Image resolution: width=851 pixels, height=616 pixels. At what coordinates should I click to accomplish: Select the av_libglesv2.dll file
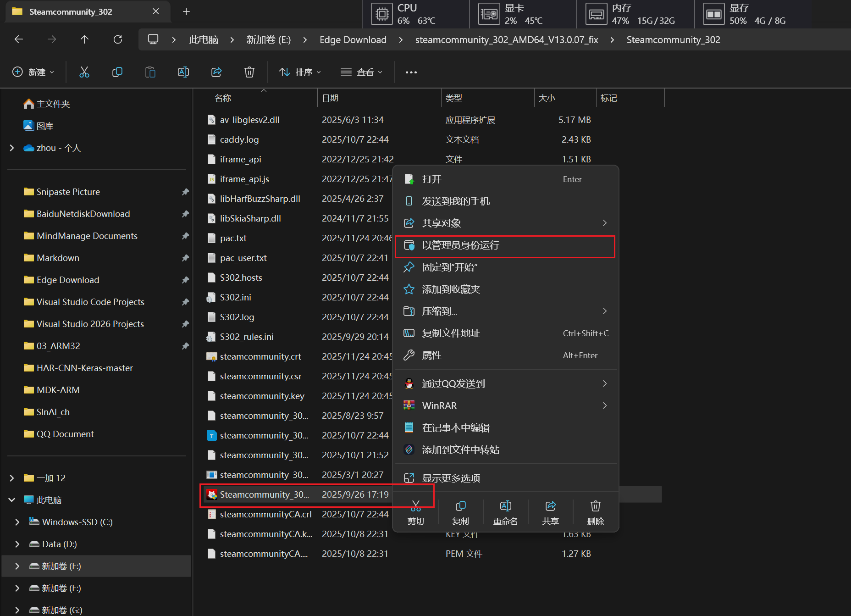coord(250,120)
